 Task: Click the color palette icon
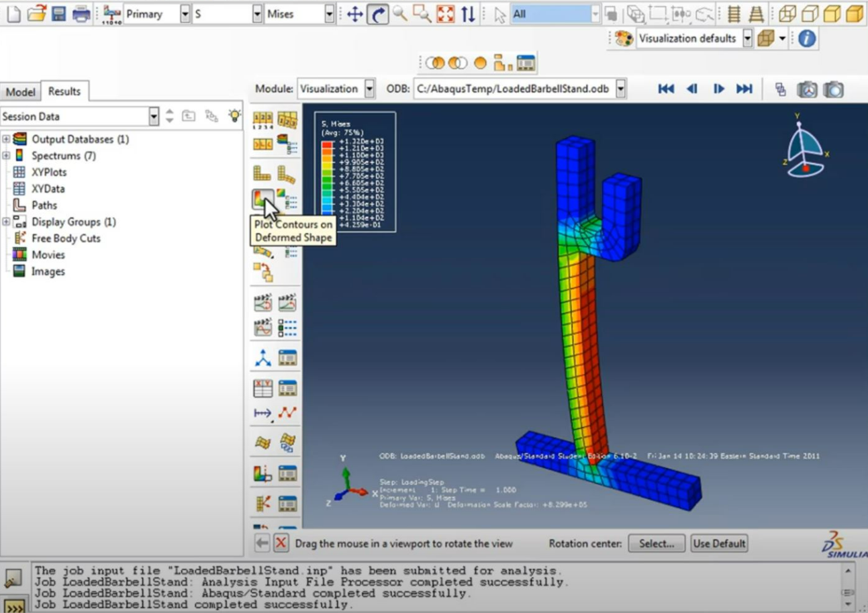click(x=624, y=39)
